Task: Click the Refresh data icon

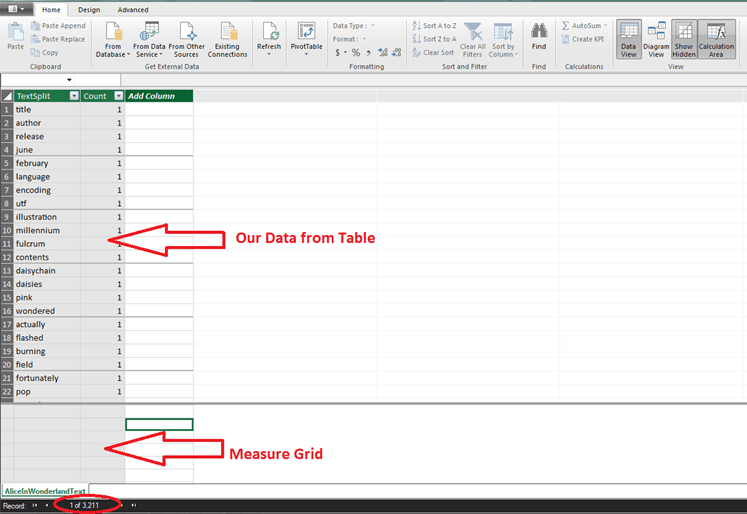Action: 269,34
